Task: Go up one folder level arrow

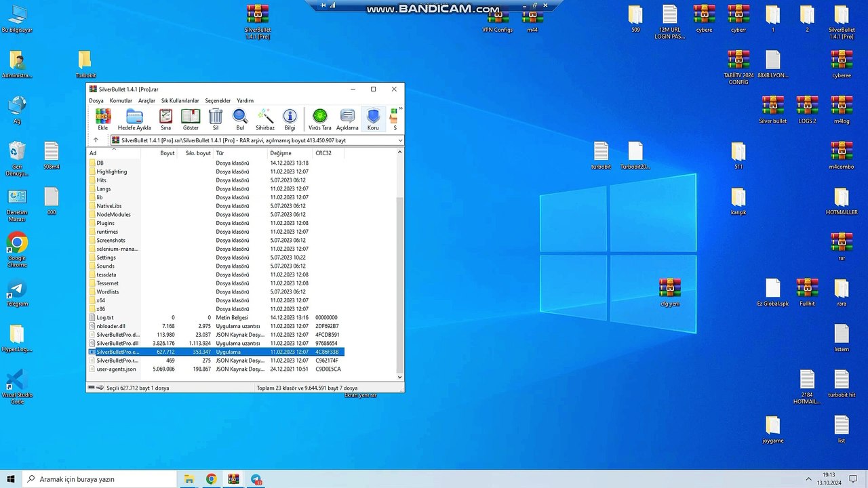Action: [x=96, y=140]
